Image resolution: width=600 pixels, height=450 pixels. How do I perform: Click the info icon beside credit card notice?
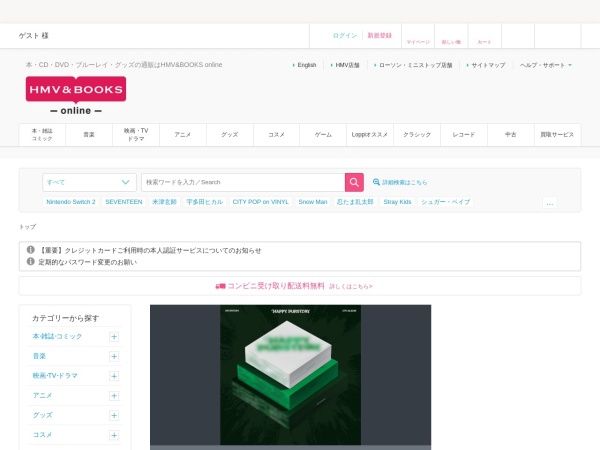pyautogui.click(x=31, y=250)
